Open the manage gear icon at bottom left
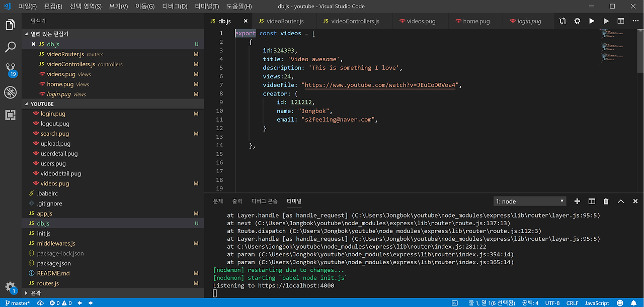644x307 pixels. click(10, 287)
